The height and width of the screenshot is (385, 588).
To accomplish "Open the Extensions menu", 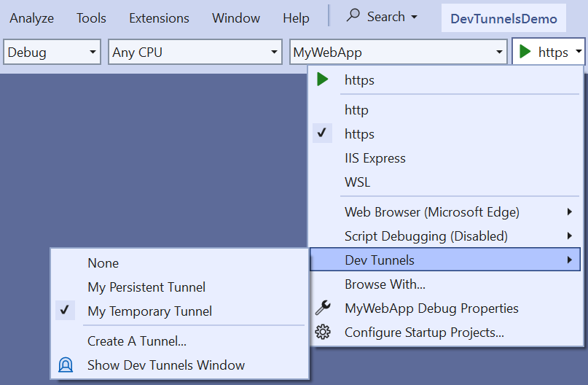I will (x=159, y=18).
